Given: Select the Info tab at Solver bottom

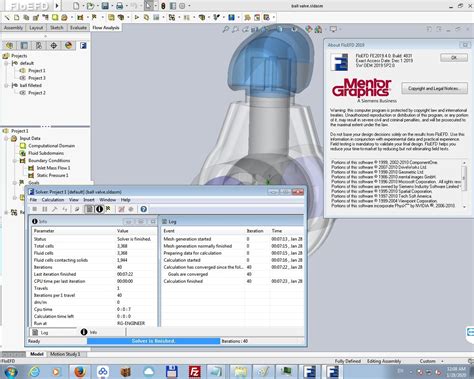Looking at the screenshot, I should 89,332.
